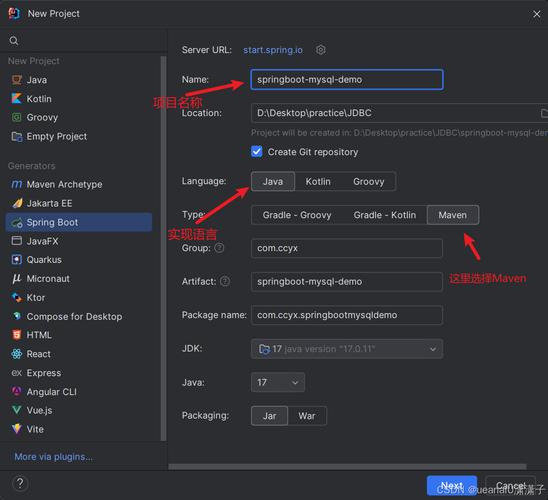Click the horizontal scrollbar at the bottom
Image resolution: width=548 pixels, height=500 pixels.
coord(347,467)
